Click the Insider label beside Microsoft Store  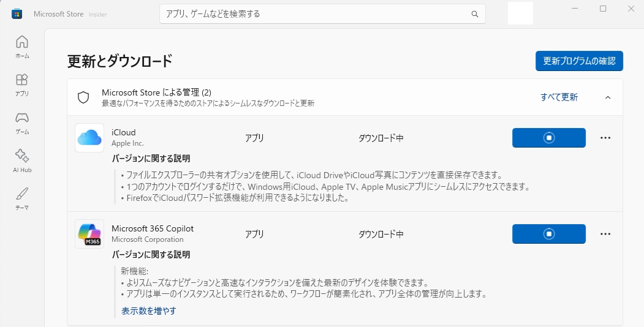98,14
